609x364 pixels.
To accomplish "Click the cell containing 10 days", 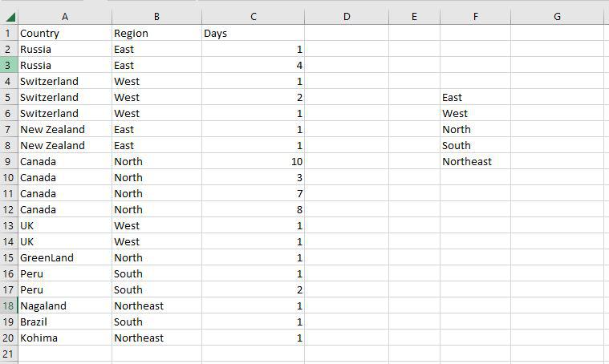I will (254, 161).
